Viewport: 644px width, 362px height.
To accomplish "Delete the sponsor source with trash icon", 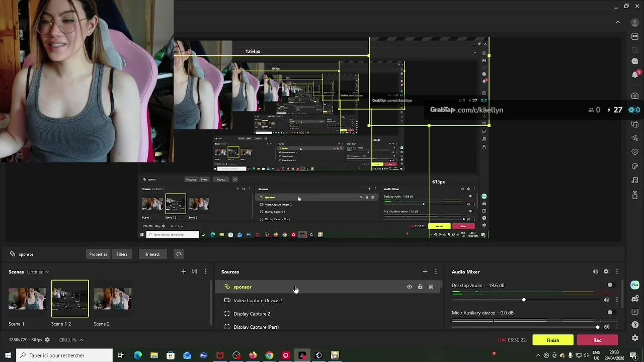I will [x=431, y=287].
